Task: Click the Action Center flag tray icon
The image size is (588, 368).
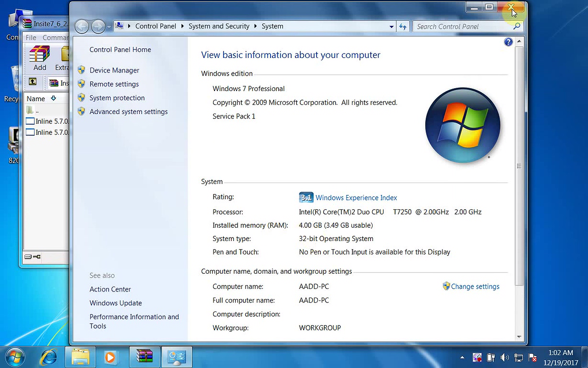Action: coord(532,357)
